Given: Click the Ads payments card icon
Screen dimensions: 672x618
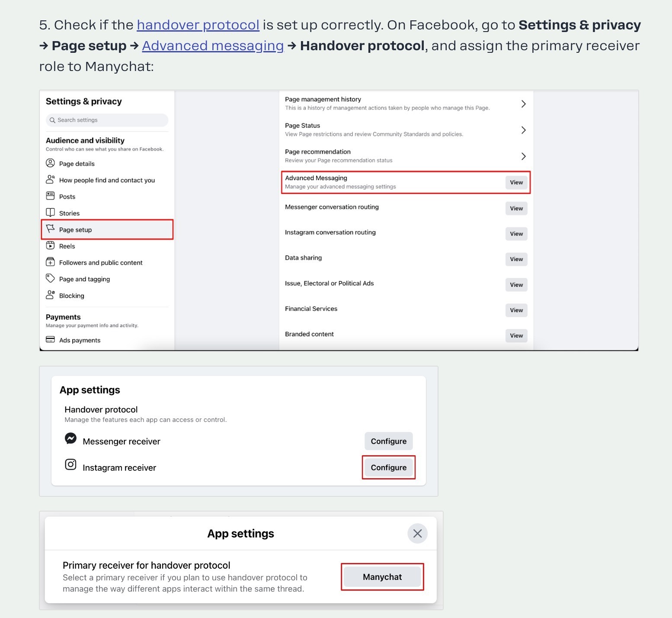Looking at the screenshot, I should [x=50, y=340].
